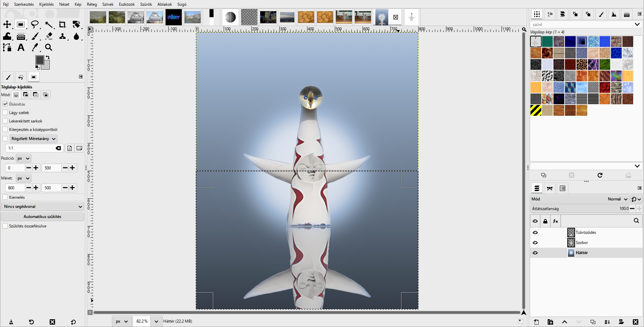The image size is (644, 327).
Task: Open the Réteg menu
Action: click(92, 4)
